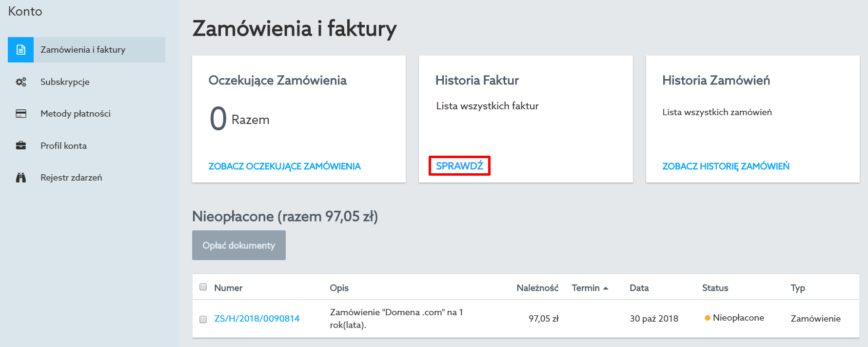Click the document icon for Zamówienia i faktury
Viewport: 868px width, 347px height.
coord(20,50)
